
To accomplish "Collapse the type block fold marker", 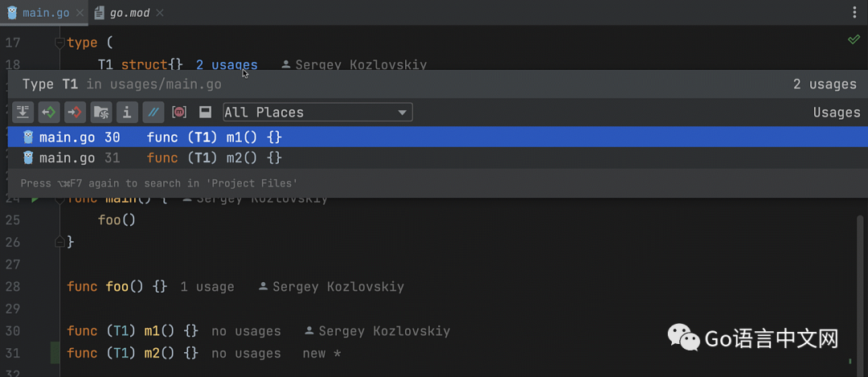I will [59, 43].
